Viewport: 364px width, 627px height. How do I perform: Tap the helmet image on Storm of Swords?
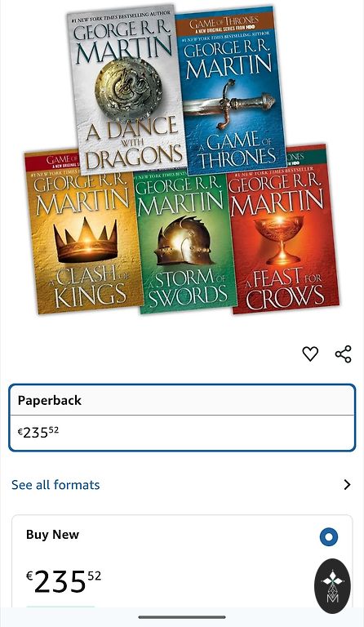click(184, 241)
